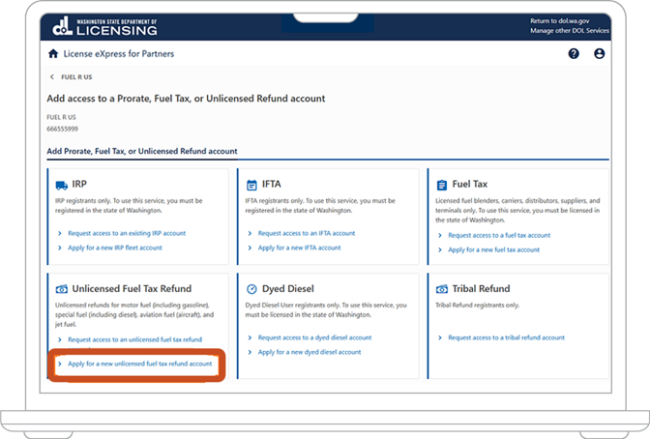Click the Tribal Refund card heading
Viewport: 650px width, 439px height.
481,289
